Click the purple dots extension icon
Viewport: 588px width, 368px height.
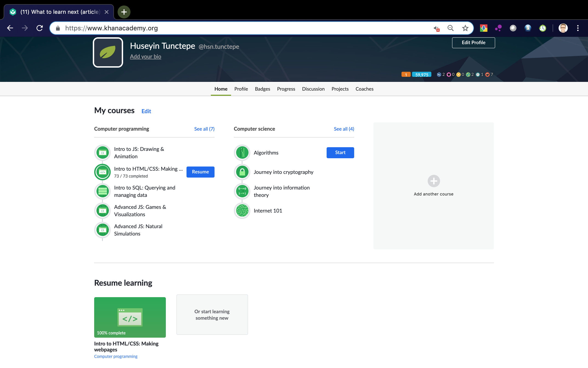tap(498, 28)
